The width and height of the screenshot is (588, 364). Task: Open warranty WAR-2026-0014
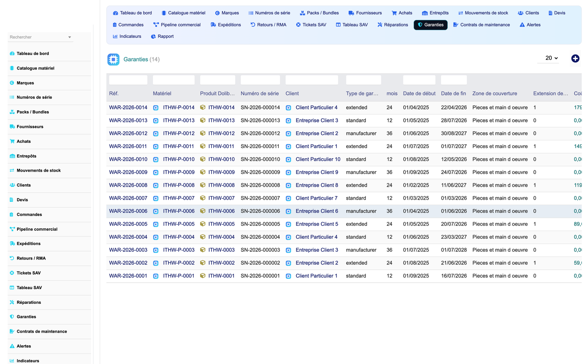point(128,108)
